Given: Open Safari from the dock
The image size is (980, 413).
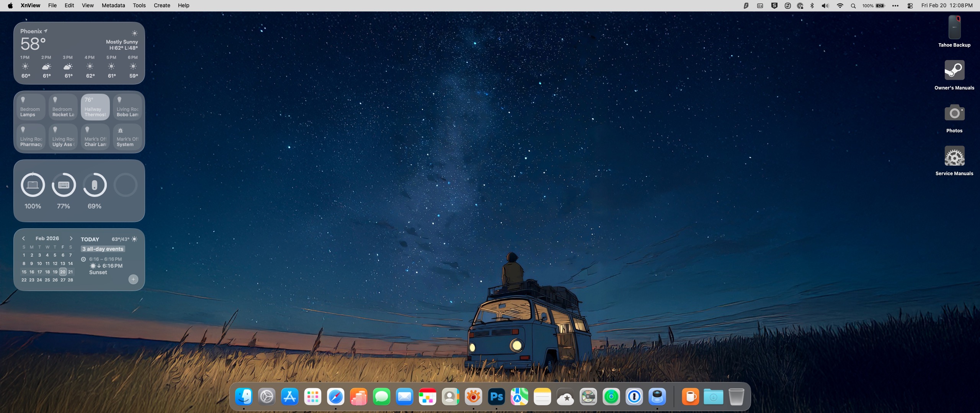Looking at the screenshot, I should (x=335, y=397).
